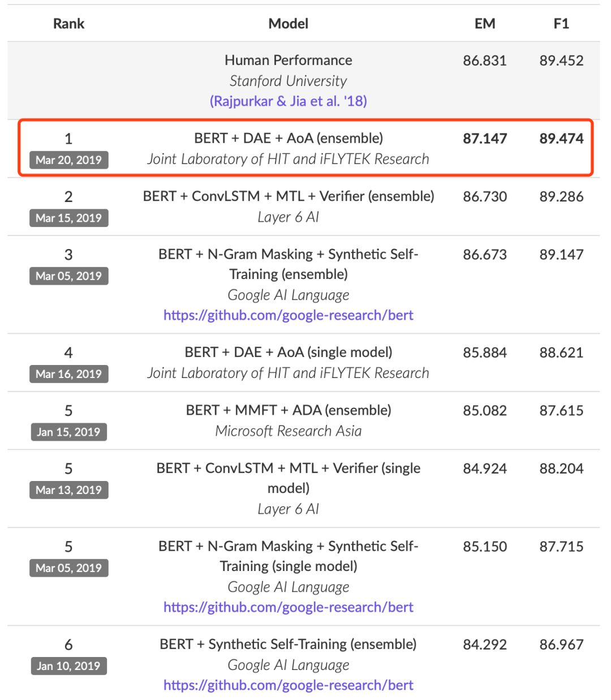The height and width of the screenshot is (700, 611).
Task: Open the Rajpurkar & Jia et al. '18 link
Action: click(x=288, y=101)
